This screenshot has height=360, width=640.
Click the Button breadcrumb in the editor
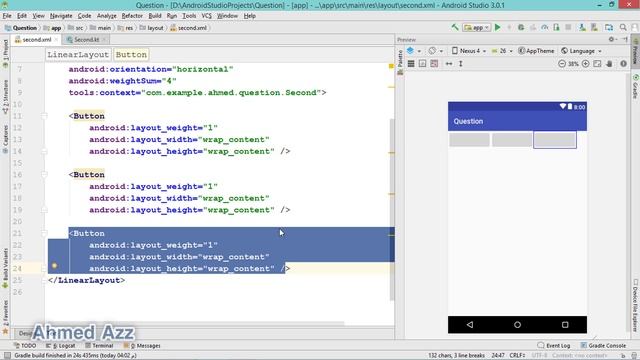click(x=131, y=54)
